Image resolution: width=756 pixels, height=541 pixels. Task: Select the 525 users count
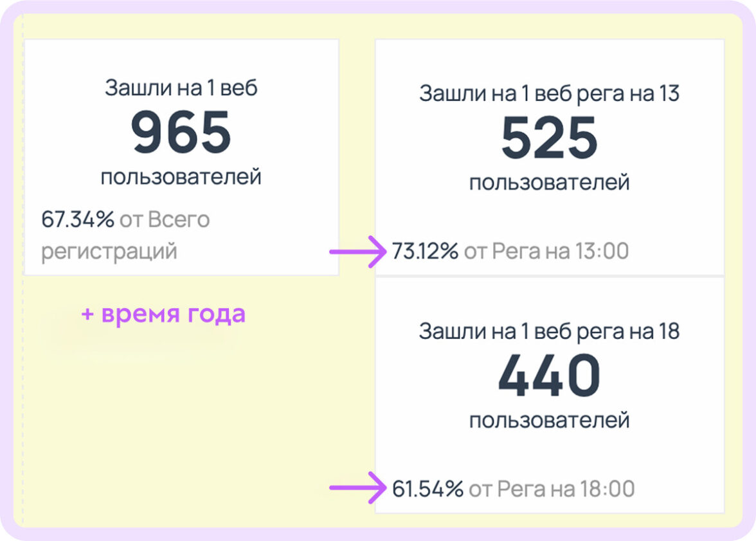coord(549,138)
